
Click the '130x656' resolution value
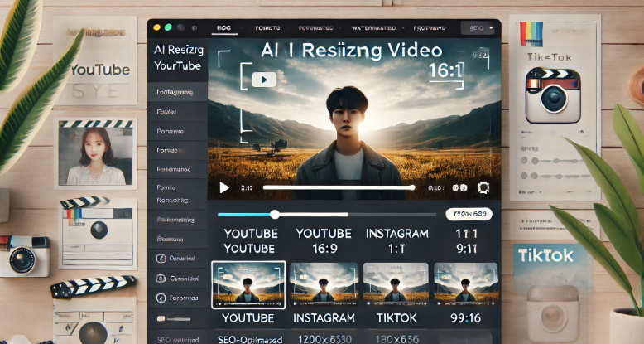click(x=396, y=340)
